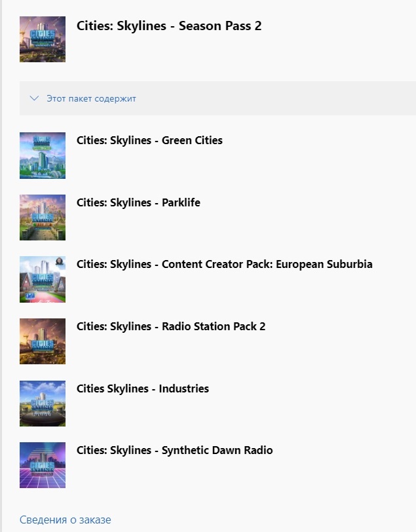Viewport: 416px width, 532px height.
Task: Select the Cities: Skylines - Parklife title
Action: point(138,202)
